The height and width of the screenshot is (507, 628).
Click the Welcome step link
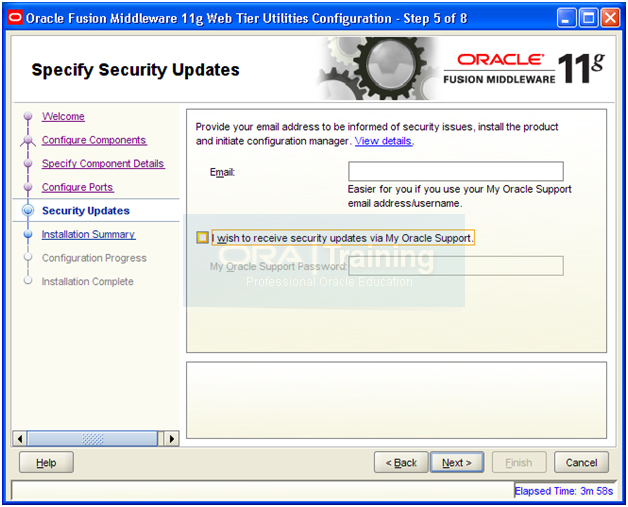coord(63,117)
